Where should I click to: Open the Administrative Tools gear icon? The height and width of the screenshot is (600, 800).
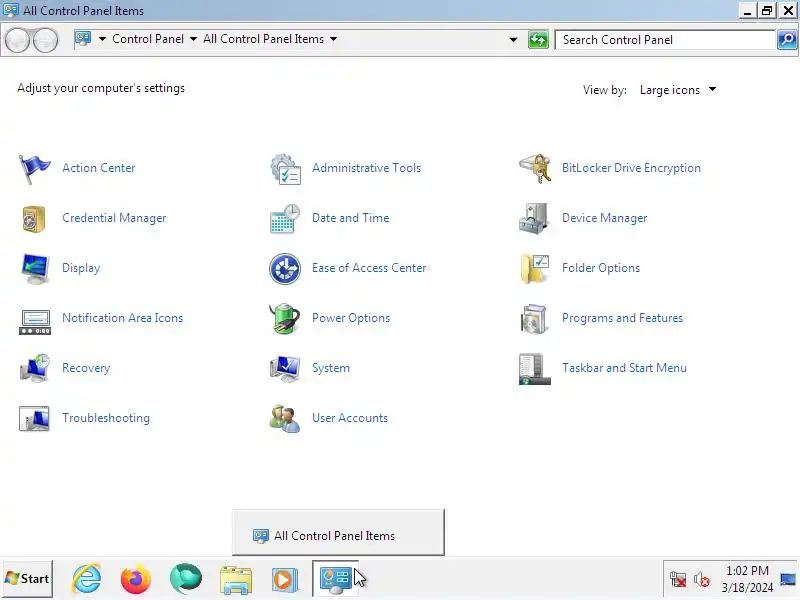(x=285, y=168)
